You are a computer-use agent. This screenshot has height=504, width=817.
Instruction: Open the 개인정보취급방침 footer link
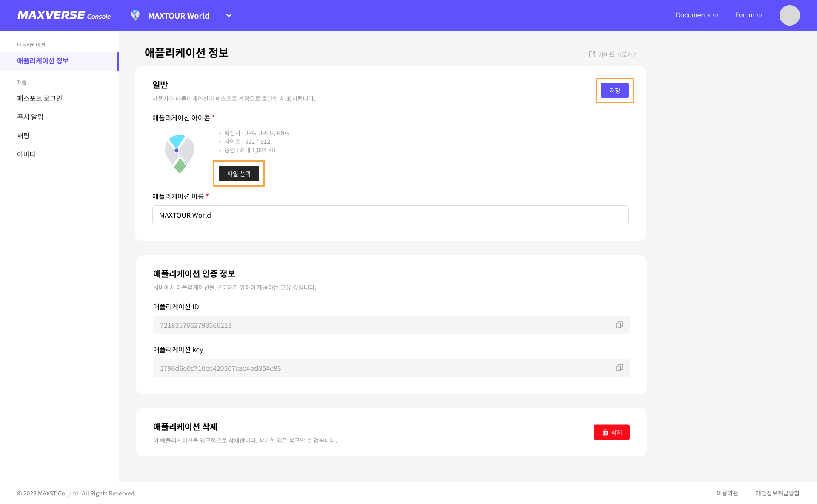point(777,493)
